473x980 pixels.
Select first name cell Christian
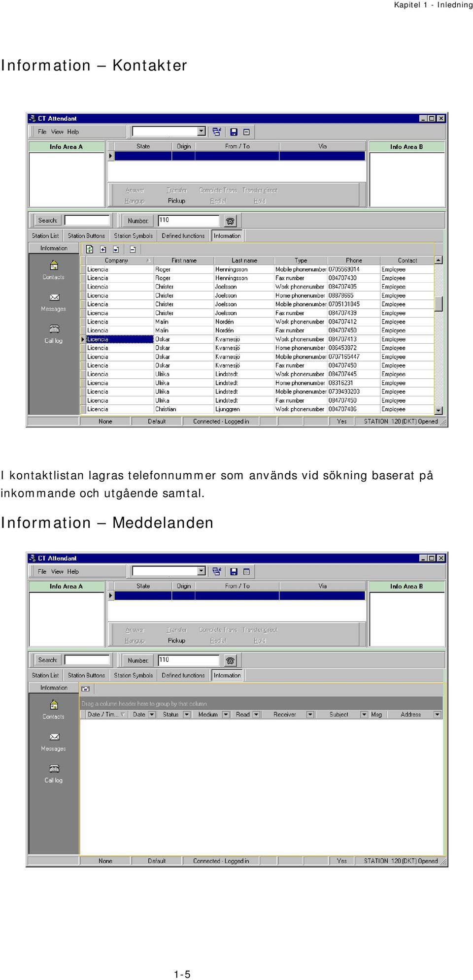(184, 409)
